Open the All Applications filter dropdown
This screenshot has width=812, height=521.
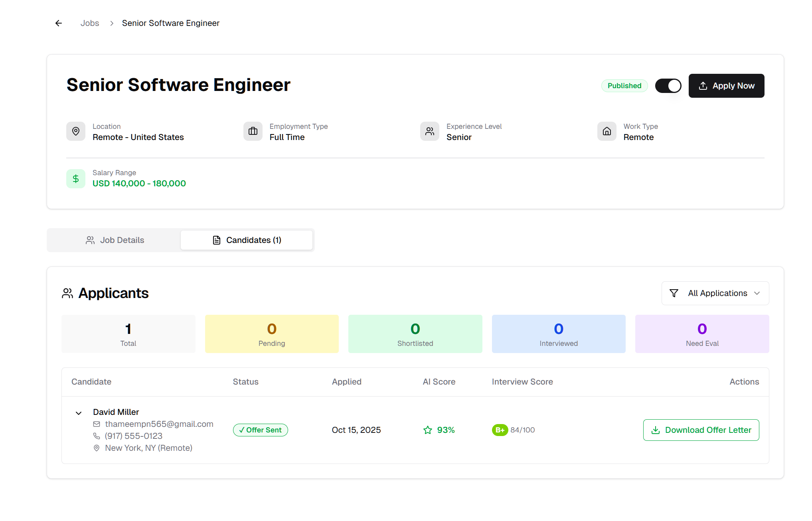(x=715, y=293)
